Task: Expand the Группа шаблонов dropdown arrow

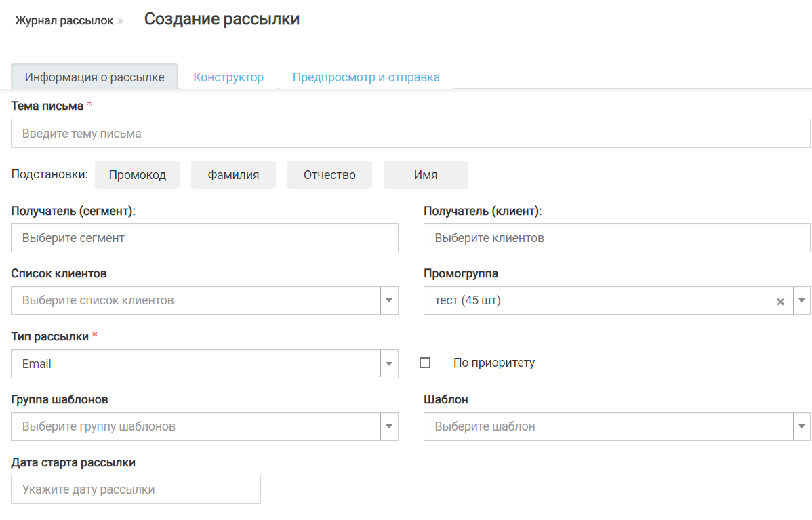Action: pyautogui.click(x=389, y=426)
